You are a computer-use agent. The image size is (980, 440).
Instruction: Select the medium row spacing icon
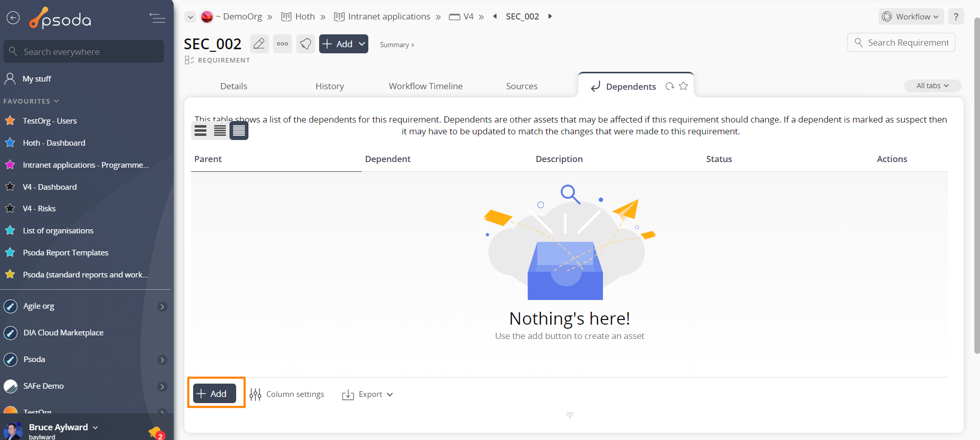coord(220,131)
